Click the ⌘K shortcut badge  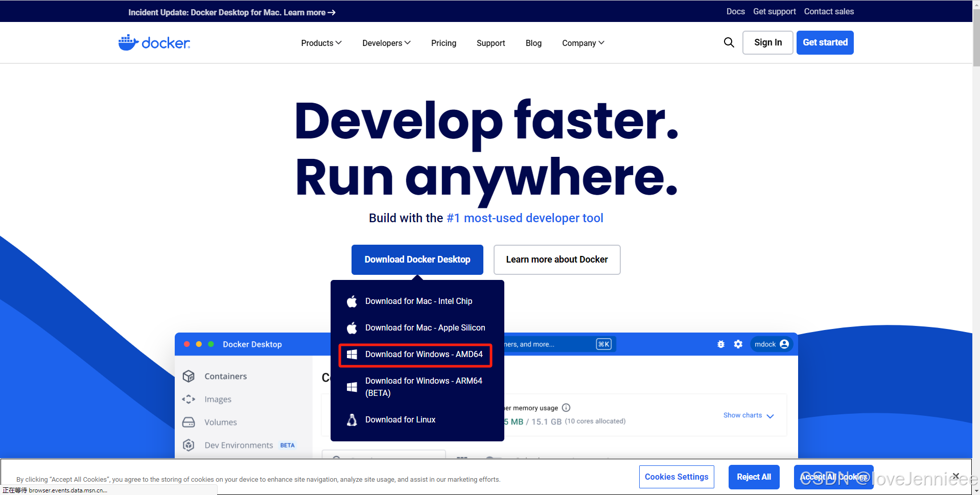pos(604,344)
